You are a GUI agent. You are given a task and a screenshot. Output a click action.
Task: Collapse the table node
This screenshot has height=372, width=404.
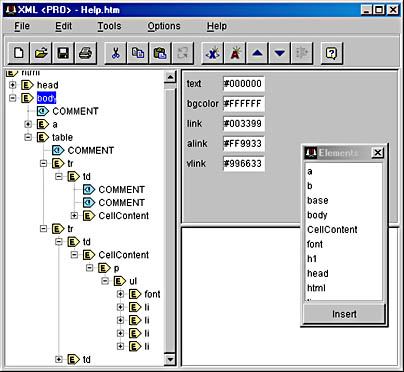point(28,137)
